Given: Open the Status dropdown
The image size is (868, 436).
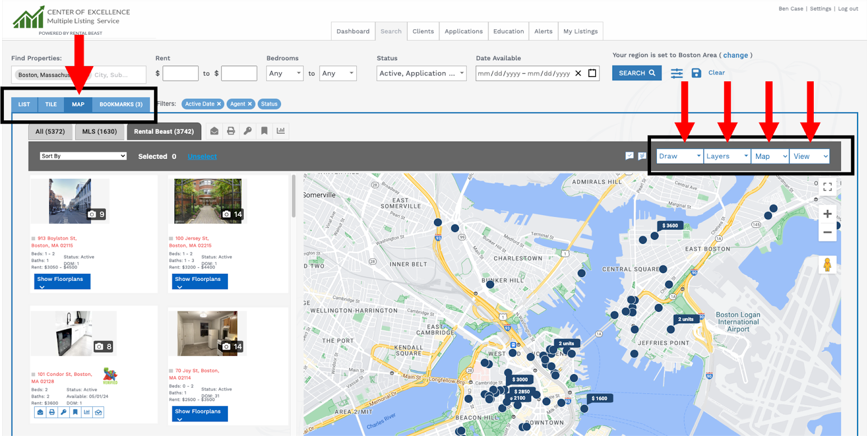Looking at the screenshot, I should 422,73.
